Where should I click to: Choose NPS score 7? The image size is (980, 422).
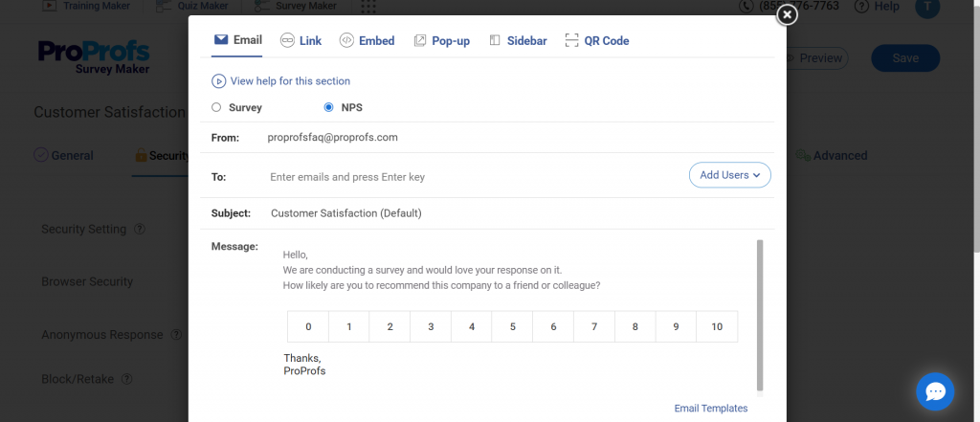click(x=594, y=326)
